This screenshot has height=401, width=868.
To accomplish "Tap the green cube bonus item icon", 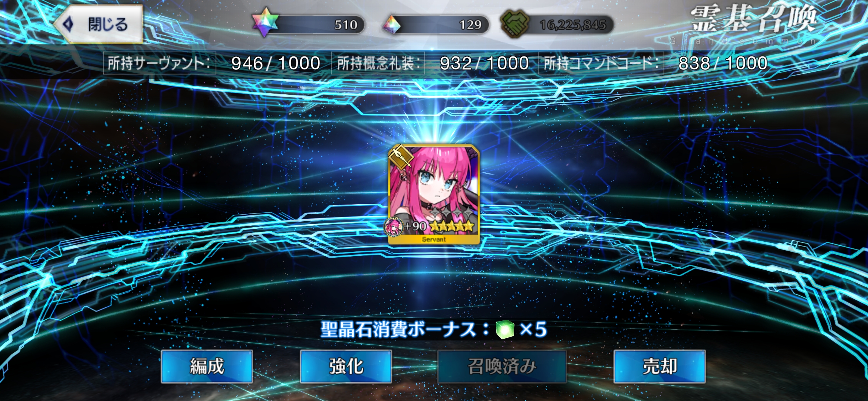I will 505,329.
